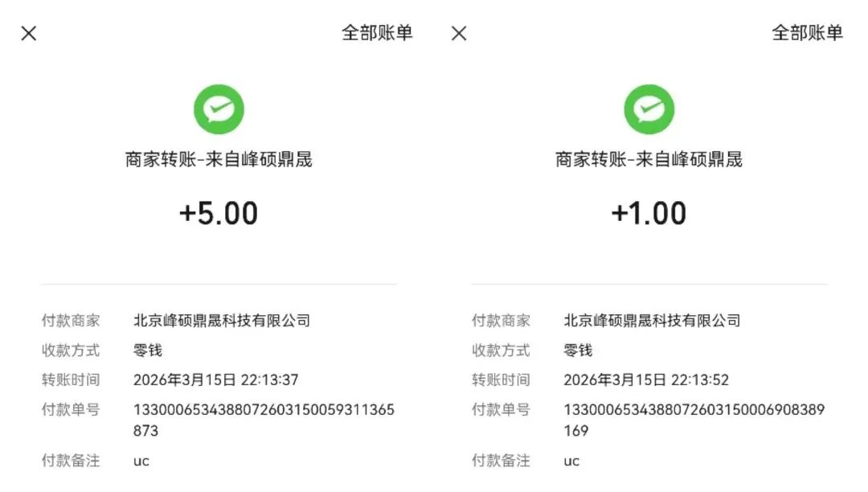This screenshot has width=868, height=492.
Task: Click payer 北京峰硕鼎晟科技有限公司 in left receipt
Action: point(222,321)
